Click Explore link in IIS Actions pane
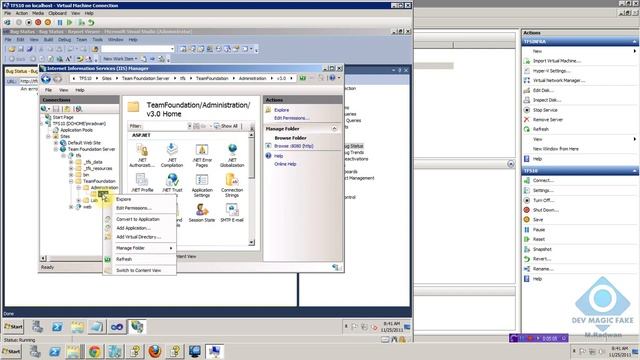 coord(281,110)
